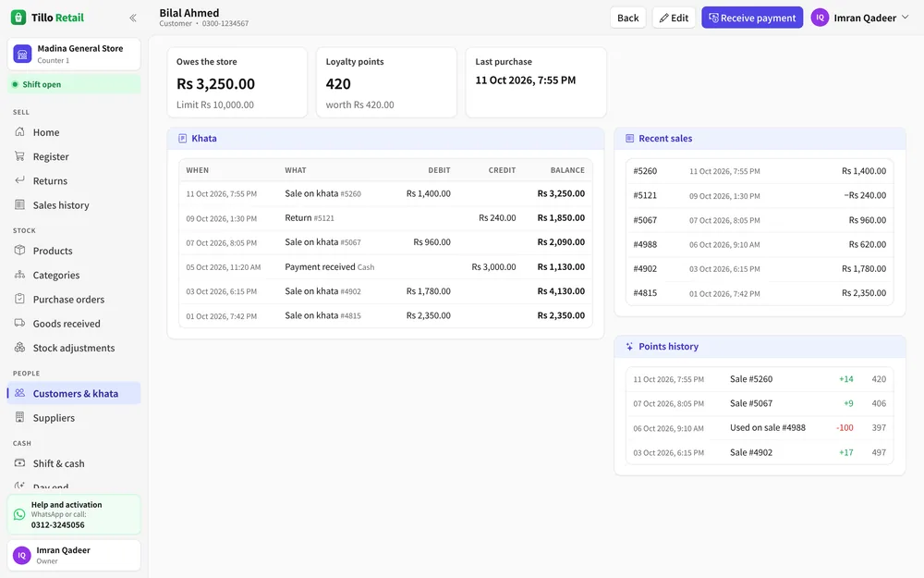
Task: Click the Owes the store Rs 3,250.00 card
Action: [x=237, y=82]
